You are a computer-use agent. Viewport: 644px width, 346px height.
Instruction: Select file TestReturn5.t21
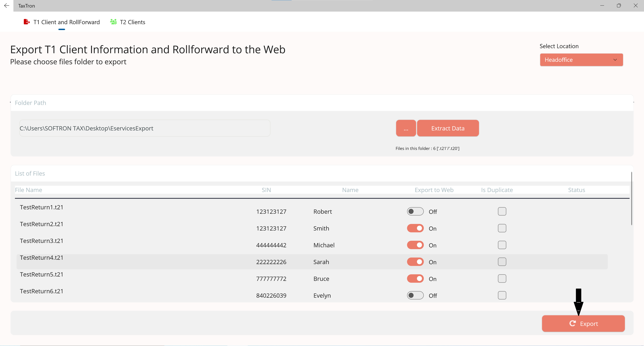pyautogui.click(x=41, y=274)
